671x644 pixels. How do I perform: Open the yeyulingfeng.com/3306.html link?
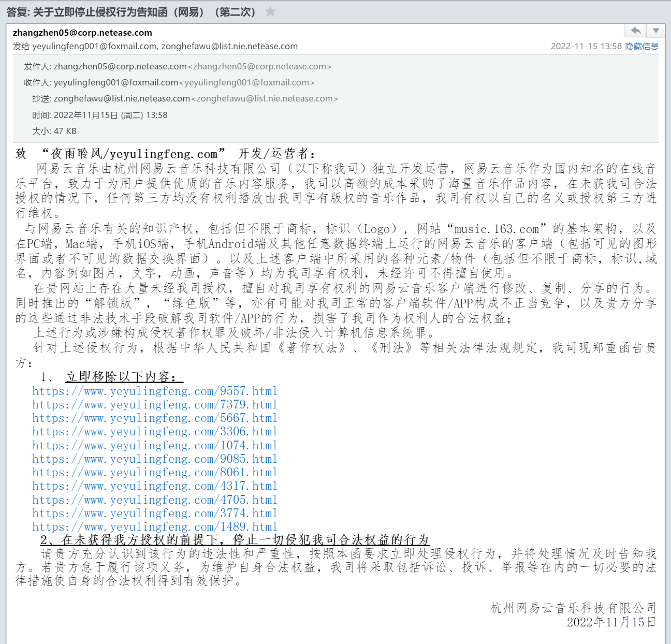[x=155, y=432]
